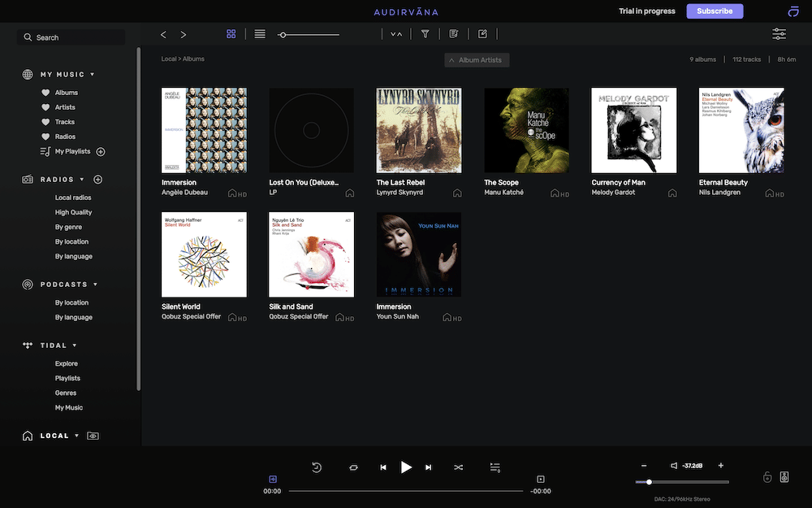Open favorite Radios in My Music
The width and height of the screenshot is (812, 508).
(65, 137)
